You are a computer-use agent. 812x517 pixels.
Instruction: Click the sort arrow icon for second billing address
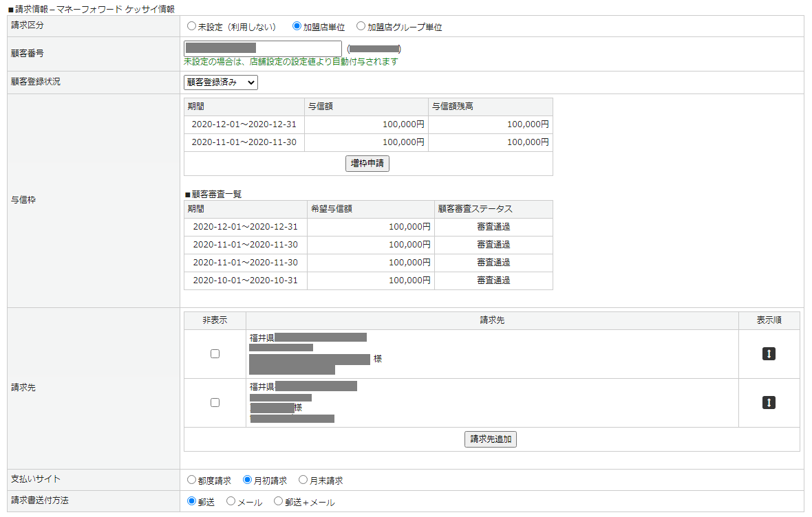769,403
